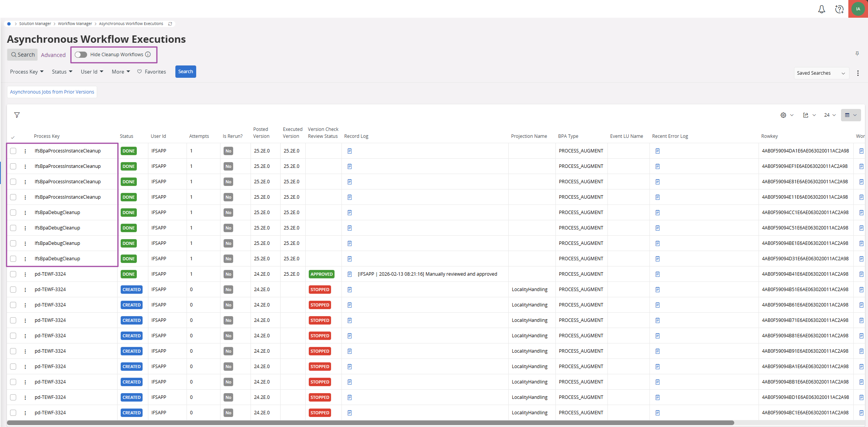Viewport: 868px width, 427px height.
Task: Open the column settings gear icon
Action: point(783,115)
